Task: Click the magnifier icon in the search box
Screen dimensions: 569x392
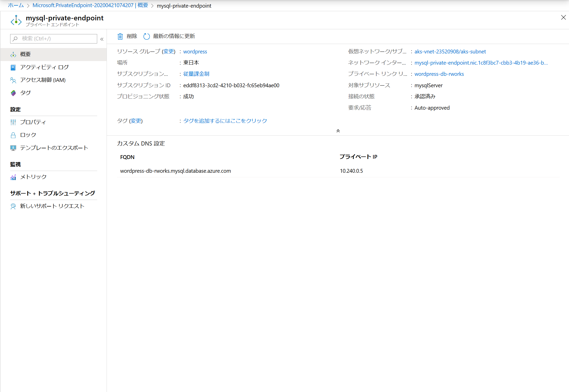Action: [15, 39]
